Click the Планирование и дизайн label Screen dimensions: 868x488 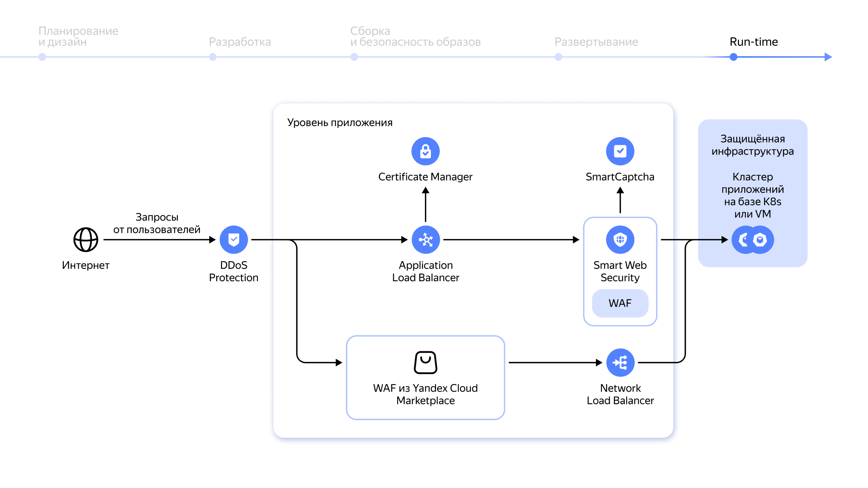coord(78,36)
